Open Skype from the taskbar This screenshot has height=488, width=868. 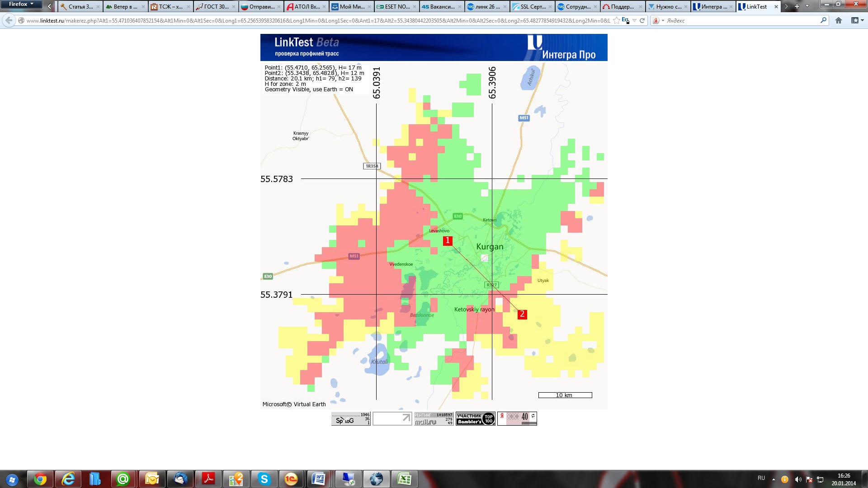(264, 479)
